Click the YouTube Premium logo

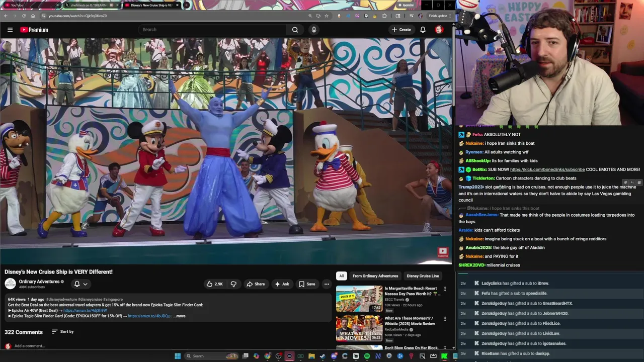pyautogui.click(x=34, y=30)
